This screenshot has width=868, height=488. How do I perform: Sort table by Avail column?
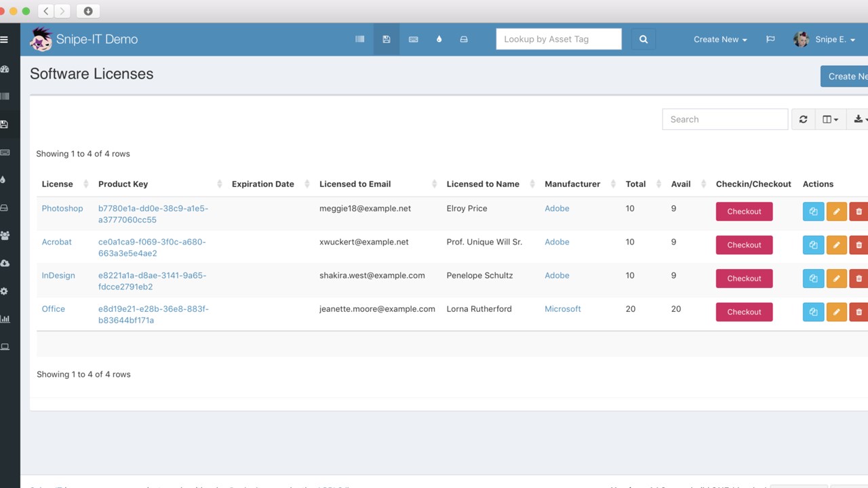[x=688, y=184]
